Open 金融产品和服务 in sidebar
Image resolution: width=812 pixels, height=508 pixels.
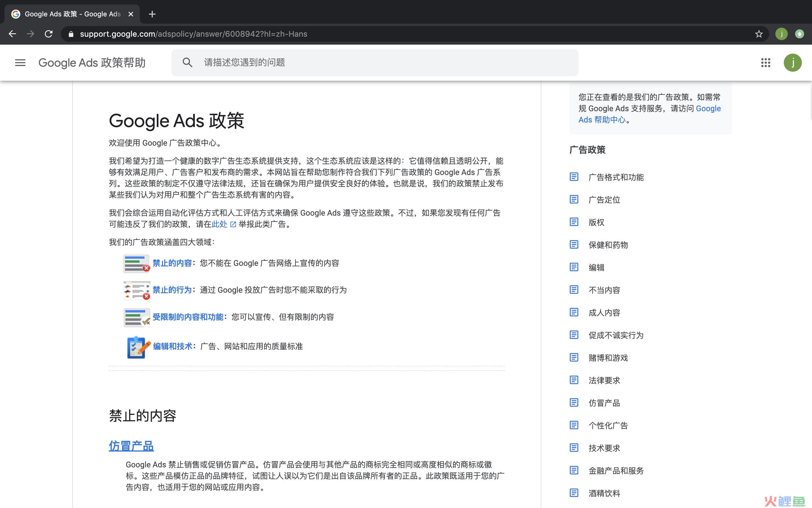click(x=616, y=471)
